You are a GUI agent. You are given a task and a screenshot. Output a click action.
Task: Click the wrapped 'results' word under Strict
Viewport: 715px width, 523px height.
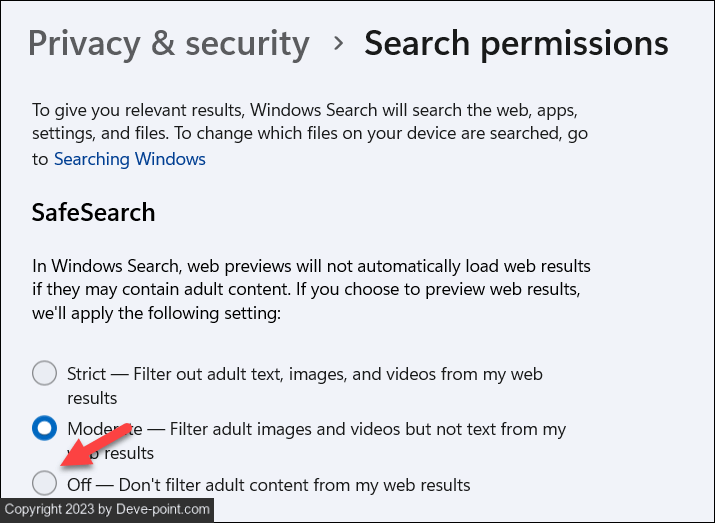click(x=93, y=398)
